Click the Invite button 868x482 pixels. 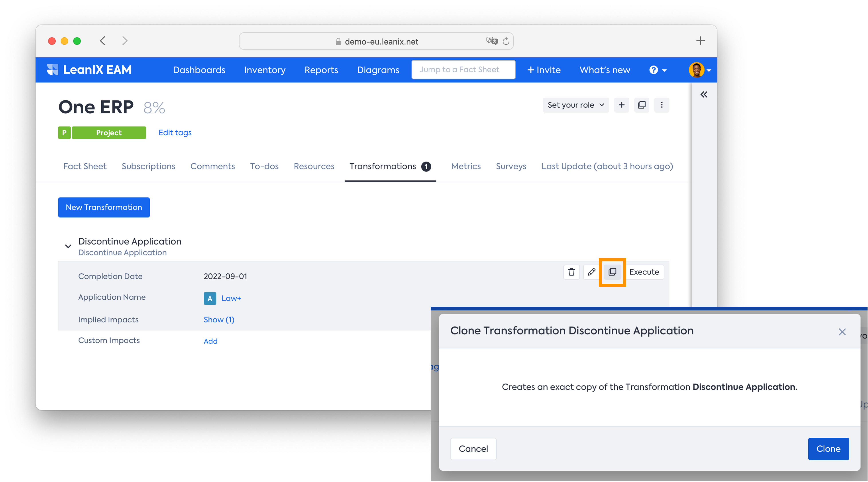pyautogui.click(x=544, y=70)
